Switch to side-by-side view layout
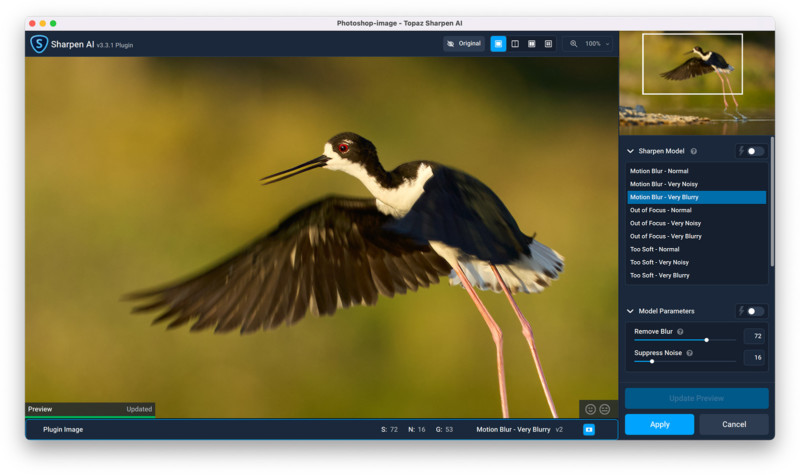Viewport: 800px width, 475px height. [x=531, y=44]
